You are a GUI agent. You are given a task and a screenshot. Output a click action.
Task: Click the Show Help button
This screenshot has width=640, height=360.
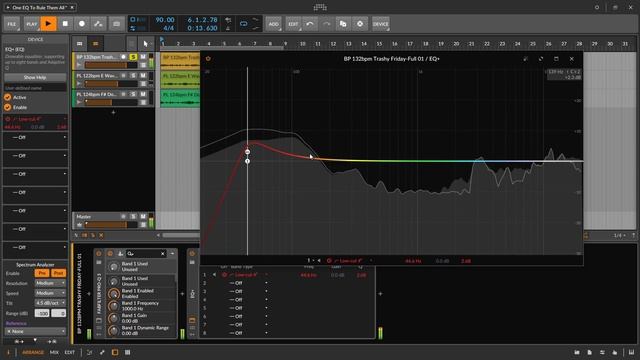point(35,78)
